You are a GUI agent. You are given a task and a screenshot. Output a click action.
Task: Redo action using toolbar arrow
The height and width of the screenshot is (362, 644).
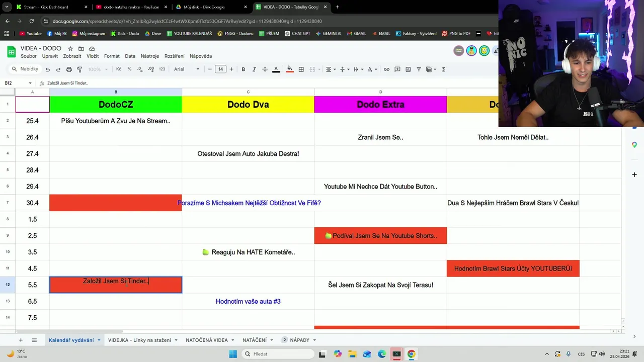click(x=58, y=69)
